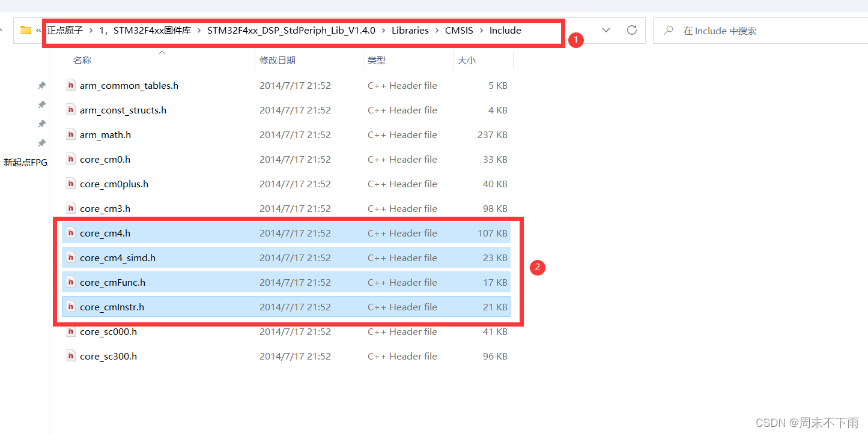Click the date cell of core_cm3.h
The height and width of the screenshot is (434, 868).
(295, 209)
